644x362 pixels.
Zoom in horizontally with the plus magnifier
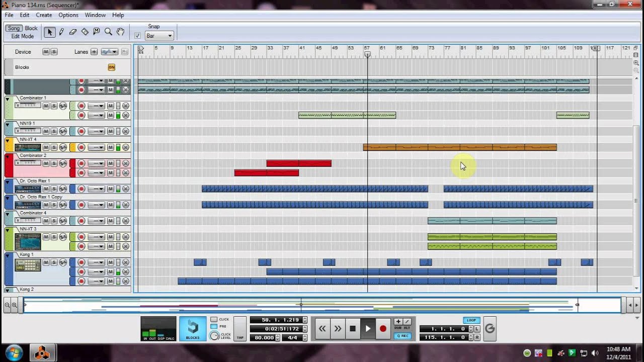click(x=15, y=305)
